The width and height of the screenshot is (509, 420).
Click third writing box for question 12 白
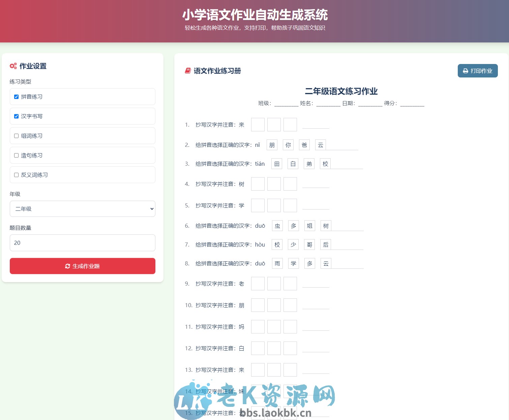click(x=290, y=348)
